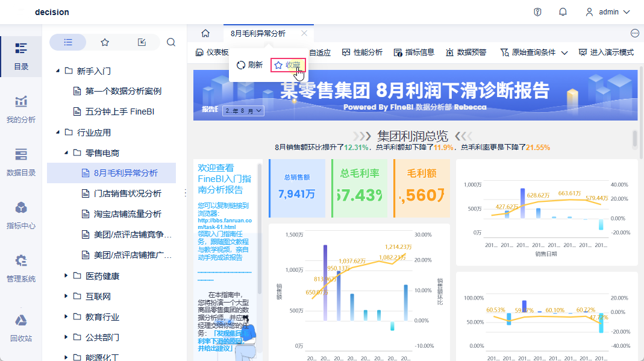
Task: Open 管理系统 in the sidebar
Action: 21,268
